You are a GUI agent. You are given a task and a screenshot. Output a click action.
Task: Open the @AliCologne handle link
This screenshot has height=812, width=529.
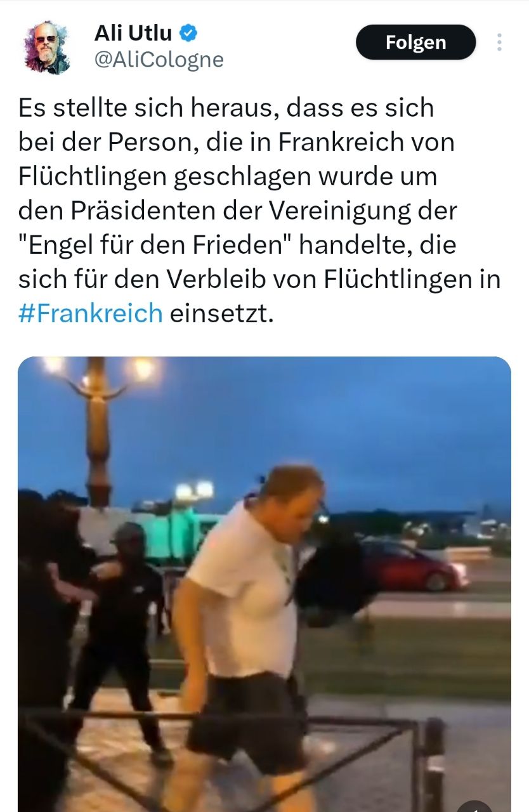click(159, 60)
